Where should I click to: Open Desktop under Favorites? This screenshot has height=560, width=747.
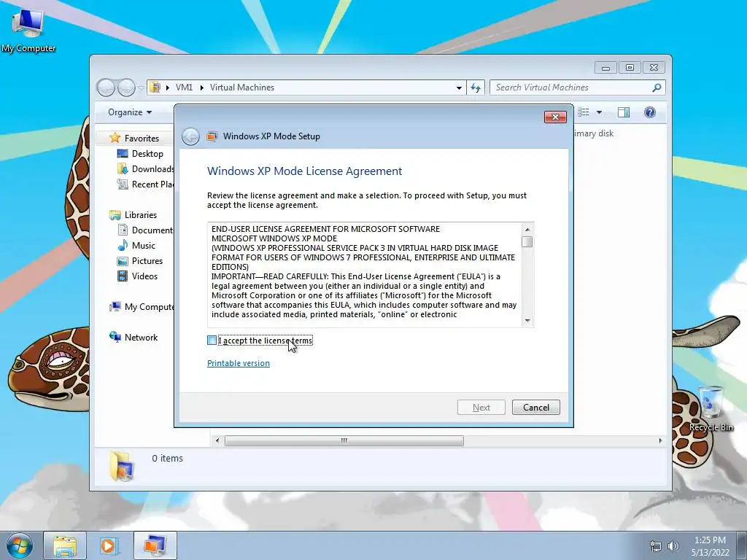tap(147, 154)
